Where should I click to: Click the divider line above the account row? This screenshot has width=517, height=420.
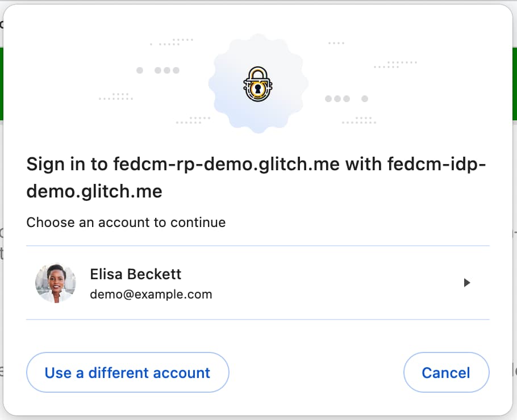pos(258,246)
